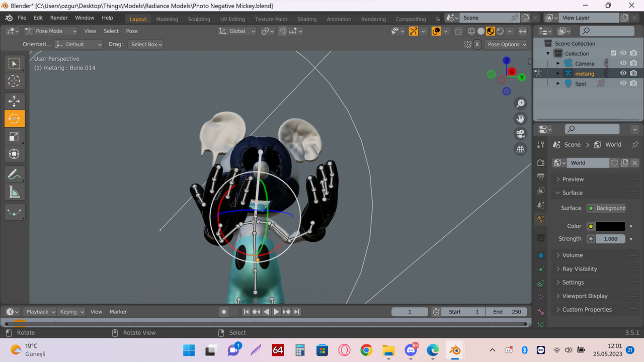644x362 pixels.
Task: Open the Tool properties tab
Action: pyautogui.click(x=541, y=145)
